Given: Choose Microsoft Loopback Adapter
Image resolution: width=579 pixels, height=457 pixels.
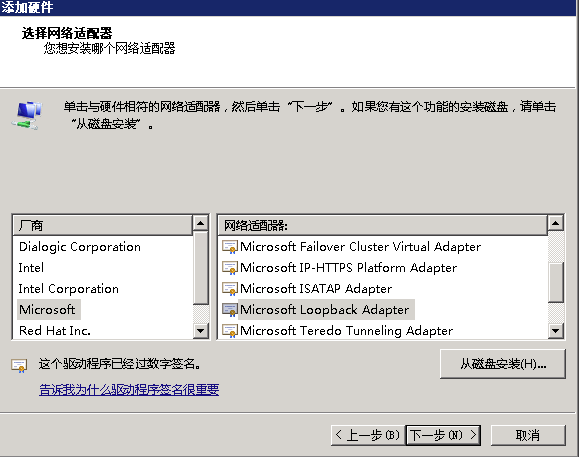Looking at the screenshot, I should (x=325, y=310).
